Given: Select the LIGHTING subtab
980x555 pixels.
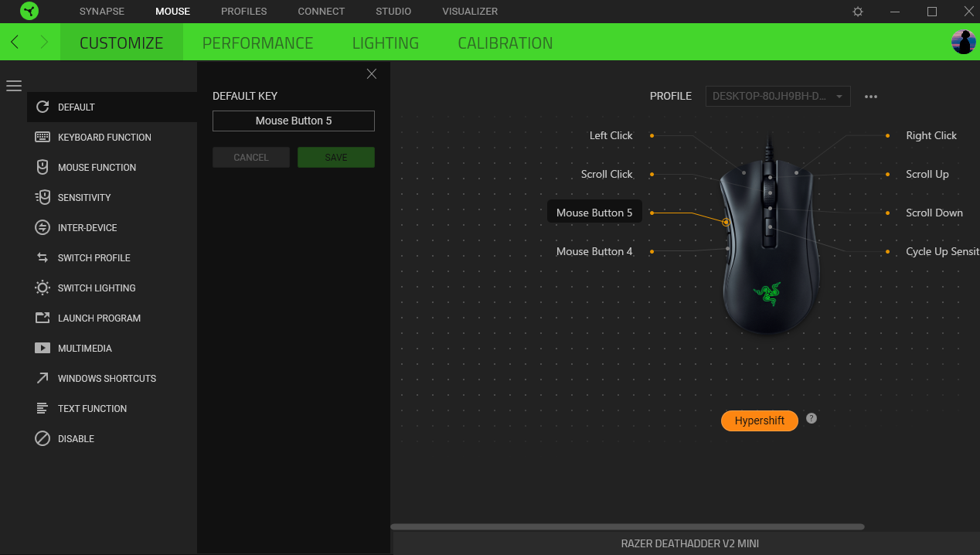Looking at the screenshot, I should click(x=386, y=43).
